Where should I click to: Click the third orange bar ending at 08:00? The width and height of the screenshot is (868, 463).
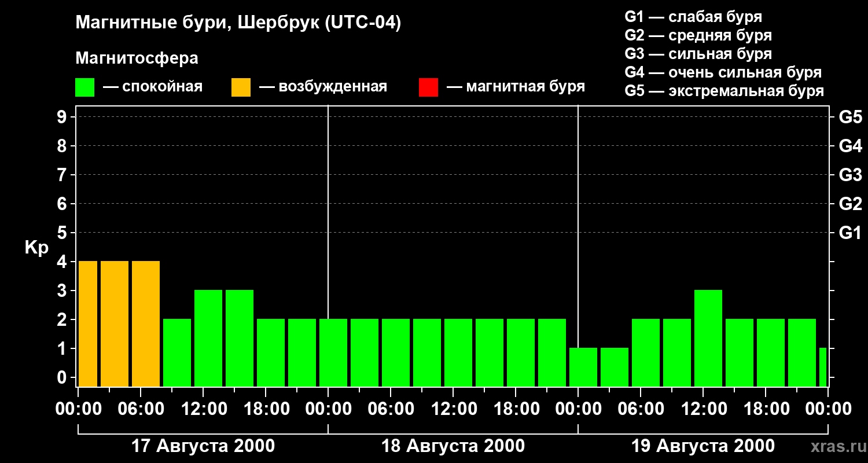pyautogui.click(x=146, y=324)
